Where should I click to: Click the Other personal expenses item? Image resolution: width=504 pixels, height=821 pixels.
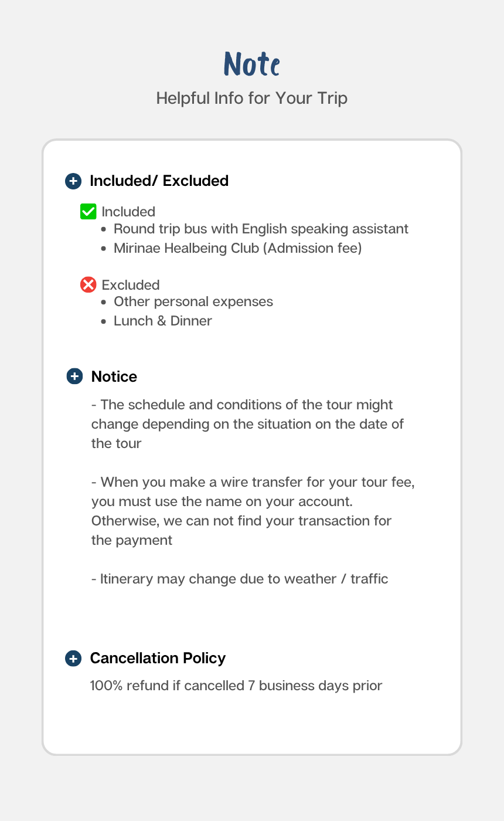193,302
